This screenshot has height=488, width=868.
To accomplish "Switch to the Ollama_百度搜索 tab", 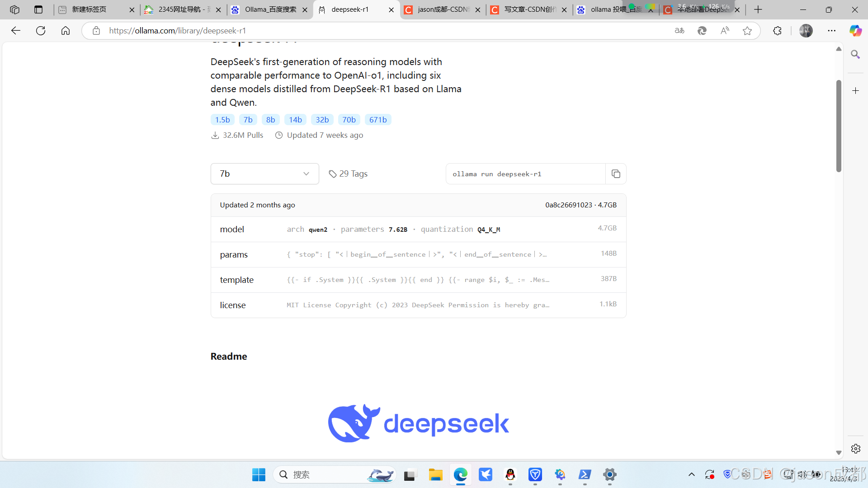I will pos(270,9).
